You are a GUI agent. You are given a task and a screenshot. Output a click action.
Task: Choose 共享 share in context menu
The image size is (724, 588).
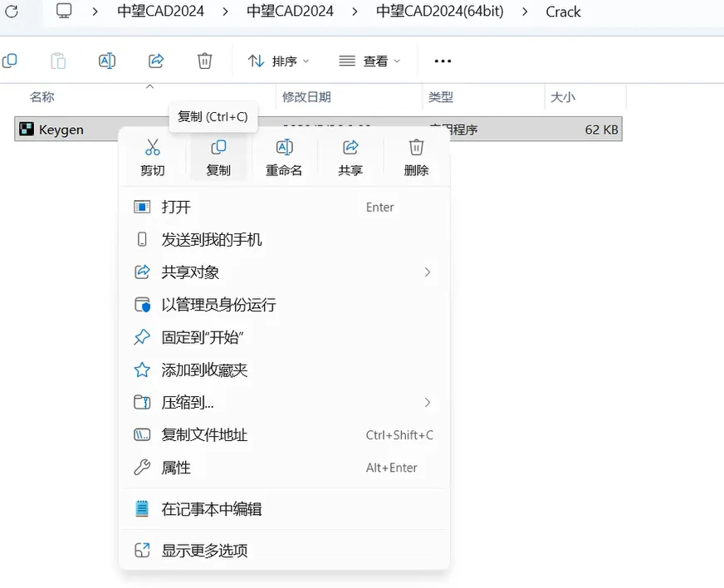(x=350, y=158)
